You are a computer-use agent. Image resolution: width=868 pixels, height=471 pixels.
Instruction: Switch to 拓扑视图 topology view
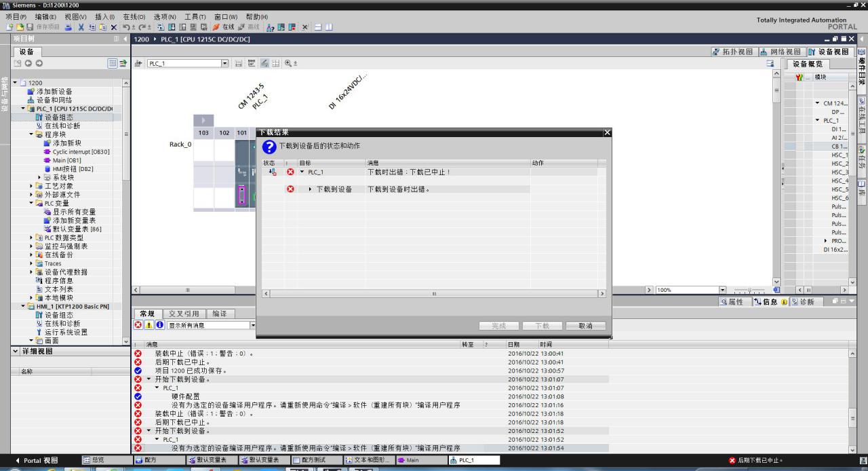732,52
